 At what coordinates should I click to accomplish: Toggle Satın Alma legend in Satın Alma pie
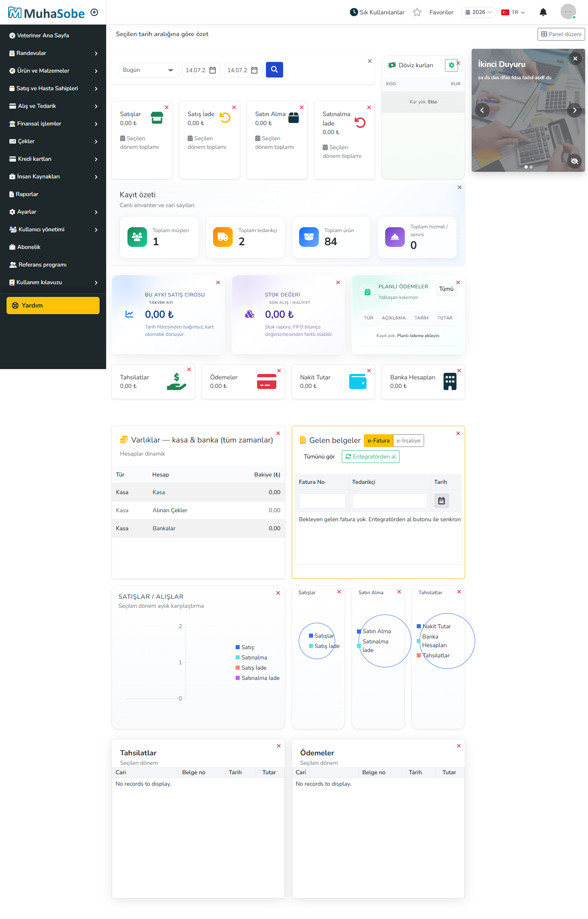tap(374, 631)
